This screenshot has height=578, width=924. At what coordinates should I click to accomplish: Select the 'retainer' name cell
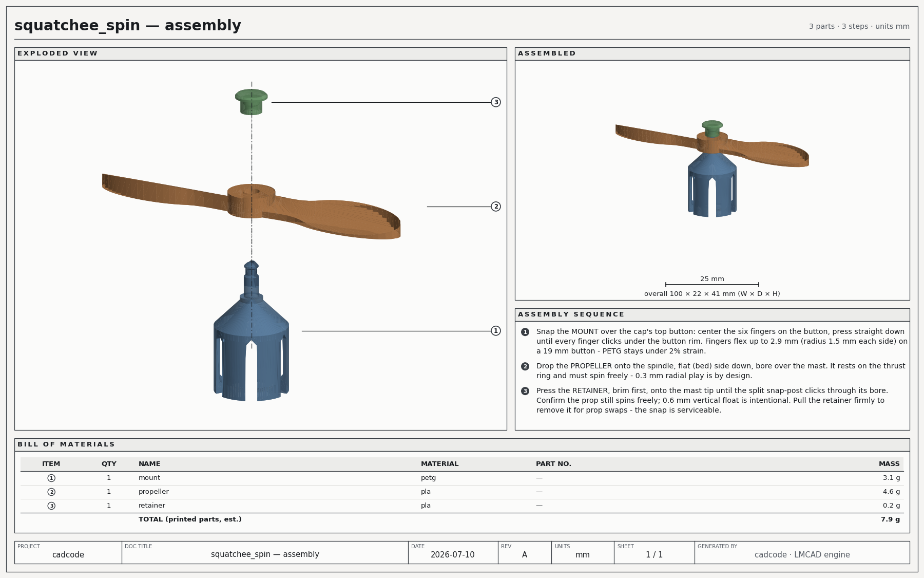[x=152, y=506]
